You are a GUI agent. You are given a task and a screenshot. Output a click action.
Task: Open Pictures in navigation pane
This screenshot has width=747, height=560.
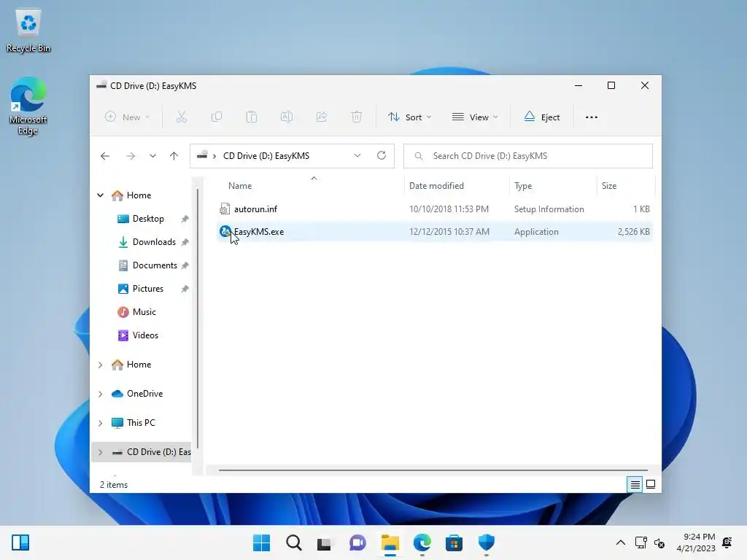click(148, 289)
